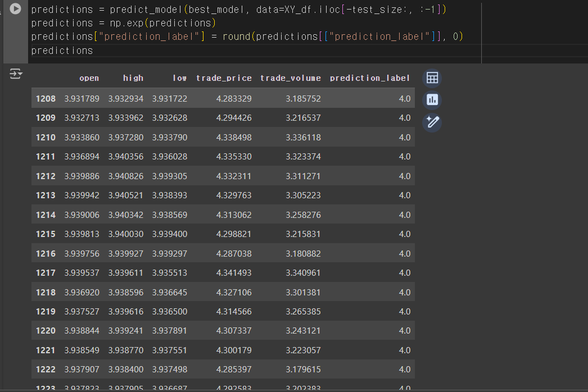Screen dimensions: 588x392
Task: Click trade_price value 4.341493
Action: [x=234, y=273]
